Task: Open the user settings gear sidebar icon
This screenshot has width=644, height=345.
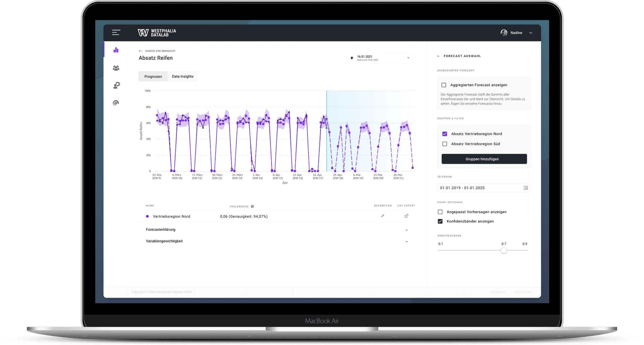Action: coord(116,85)
